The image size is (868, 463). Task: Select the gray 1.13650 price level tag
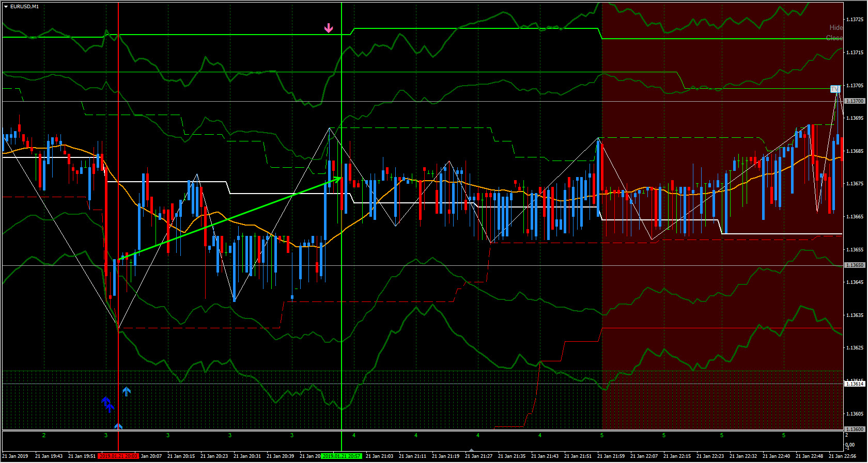[x=855, y=265]
